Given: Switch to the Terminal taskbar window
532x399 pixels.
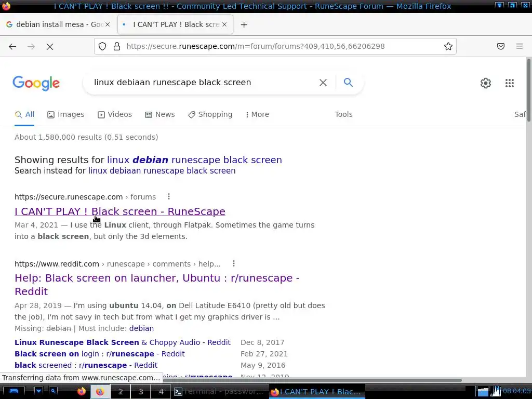Looking at the screenshot, I should pyautogui.click(x=220, y=392).
